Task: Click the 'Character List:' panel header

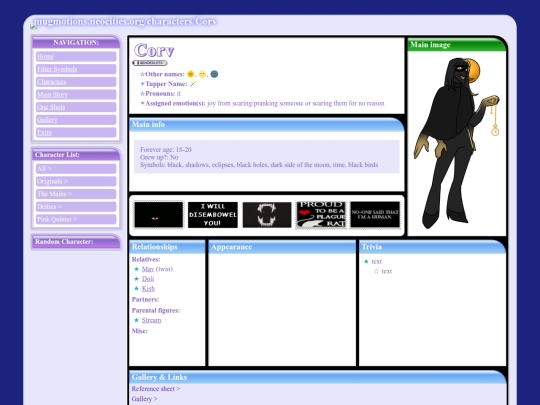Action: click(76, 155)
